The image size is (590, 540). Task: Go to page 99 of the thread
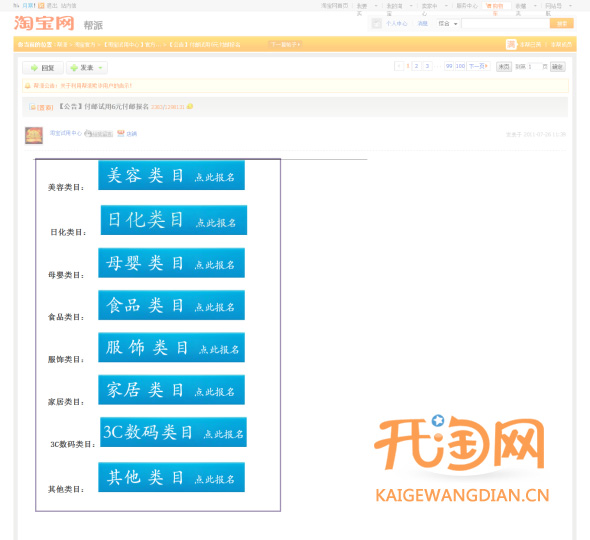[x=449, y=66]
